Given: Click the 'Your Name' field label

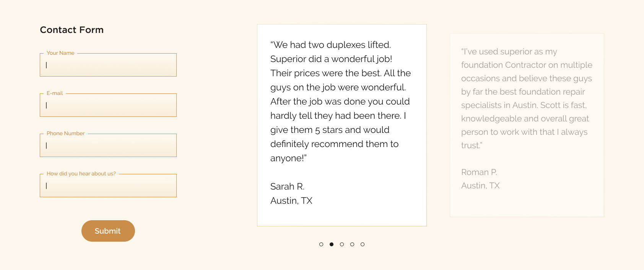Looking at the screenshot, I should pos(60,53).
